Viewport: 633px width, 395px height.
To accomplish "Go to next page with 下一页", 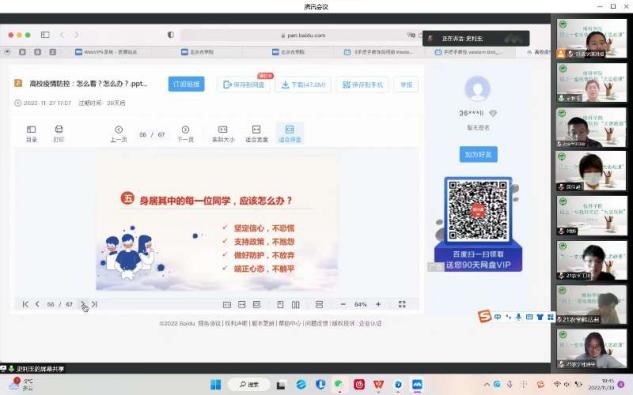I will pyautogui.click(x=185, y=133).
